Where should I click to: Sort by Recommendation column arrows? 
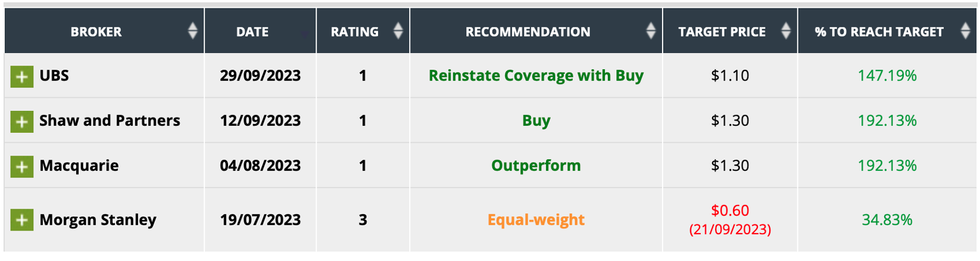point(651,31)
